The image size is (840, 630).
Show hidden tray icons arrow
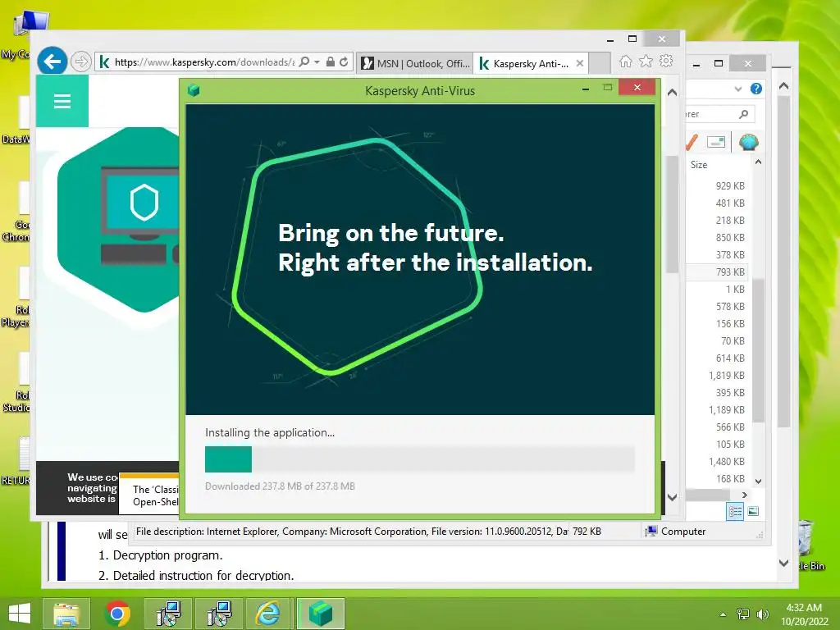724,614
